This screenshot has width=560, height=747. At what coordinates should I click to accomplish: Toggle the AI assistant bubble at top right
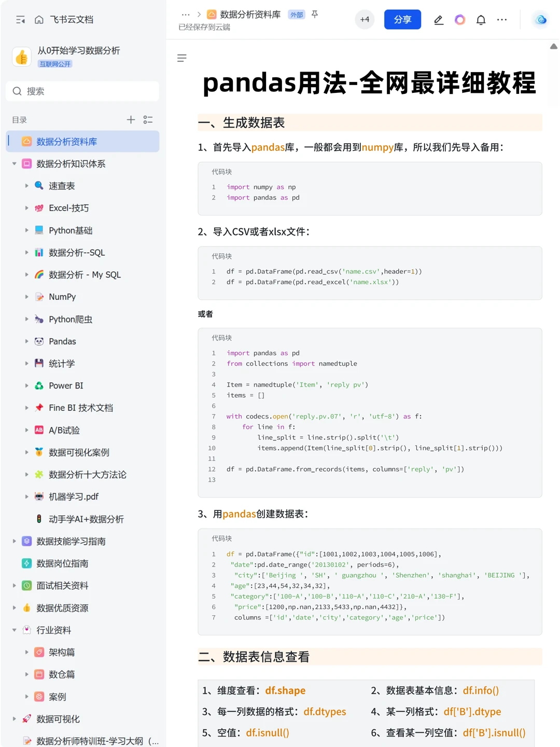[541, 20]
